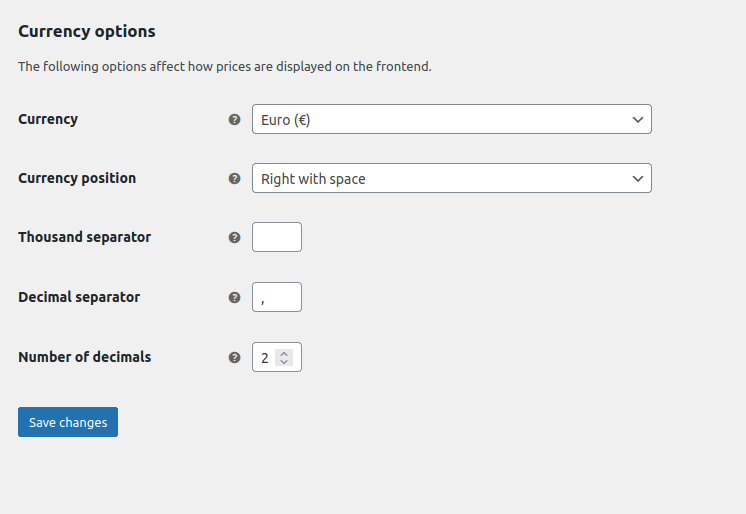Click the Number of decimals help icon
Image resolution: width=746 pixels, height=514 pixels.
tap(235, 357)
